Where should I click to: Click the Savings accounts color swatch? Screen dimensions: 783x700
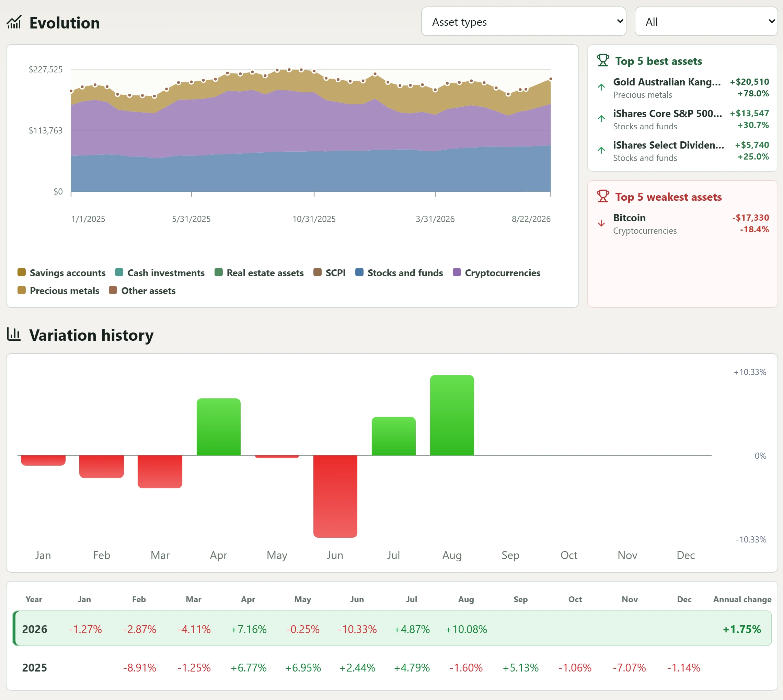pyautogui.click(x=22, y=272)
